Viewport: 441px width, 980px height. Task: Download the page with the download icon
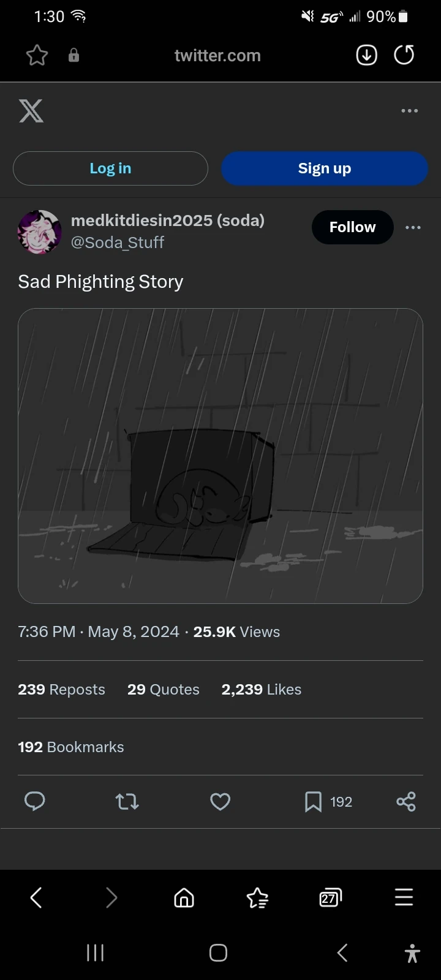tap(366, 55)
